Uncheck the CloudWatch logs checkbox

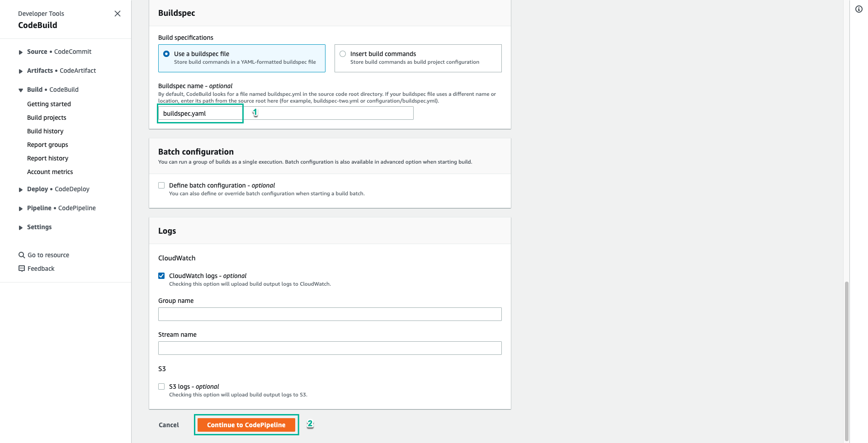[x=161, y=276]
